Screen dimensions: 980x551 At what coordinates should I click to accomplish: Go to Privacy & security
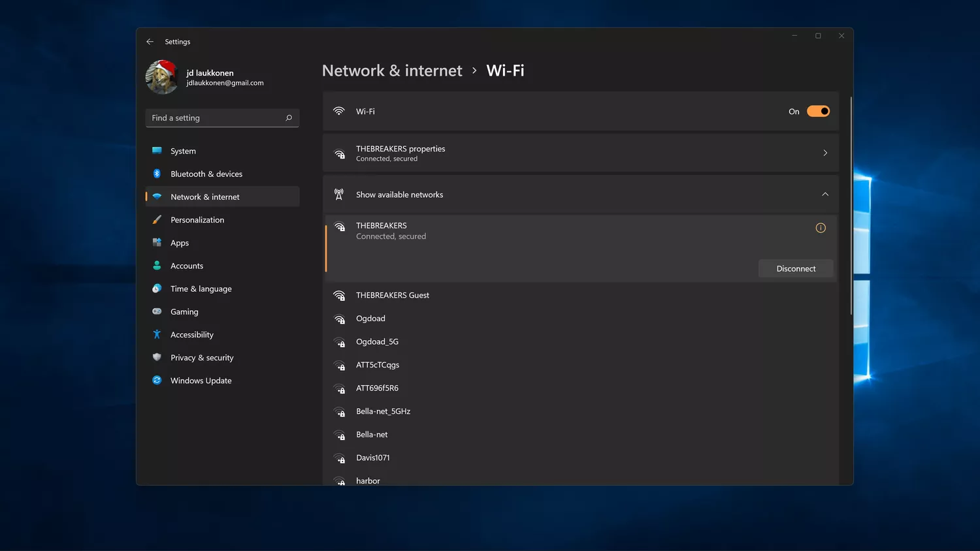coord(222,357)
